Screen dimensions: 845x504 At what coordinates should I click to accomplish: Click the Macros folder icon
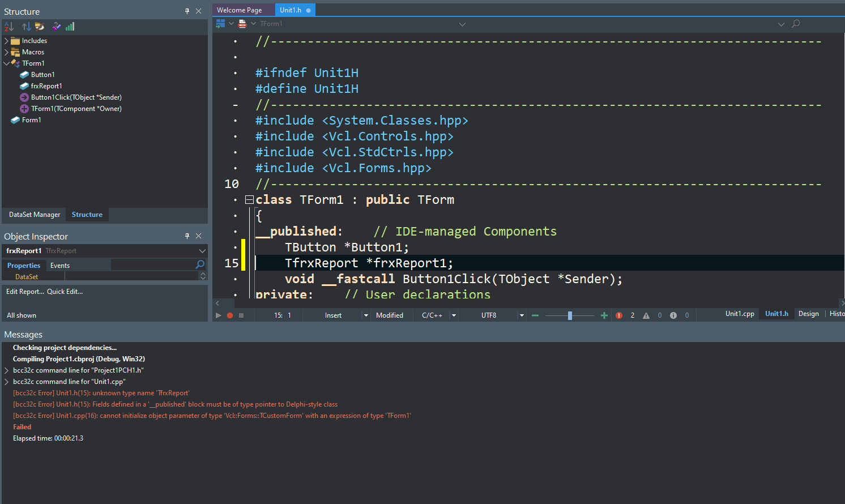[x=16, y=52]
